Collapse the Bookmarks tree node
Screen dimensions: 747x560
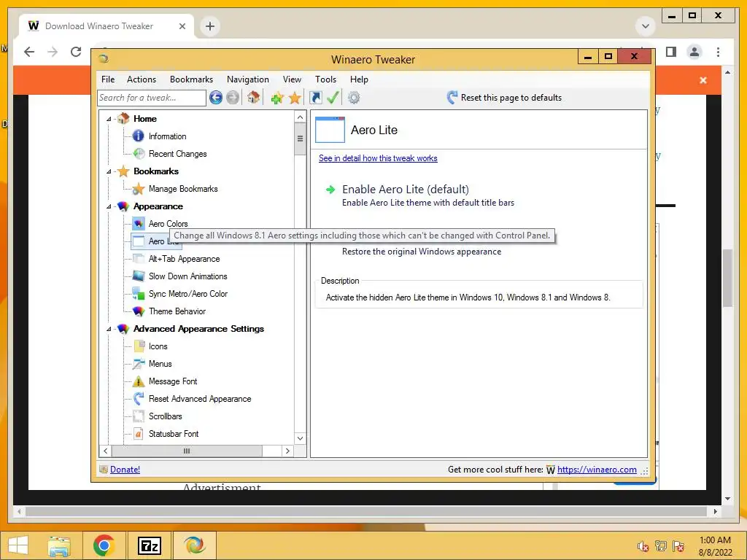tap(109, 171)
